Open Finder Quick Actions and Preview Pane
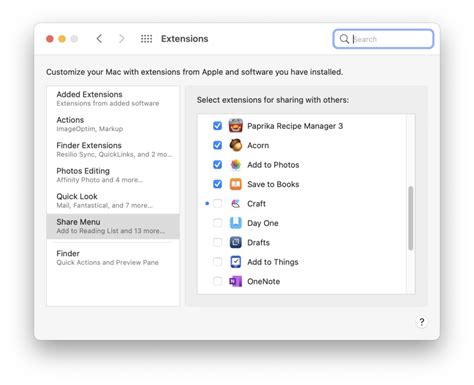Viewport: 474px width, 385px height. [113, 258]
